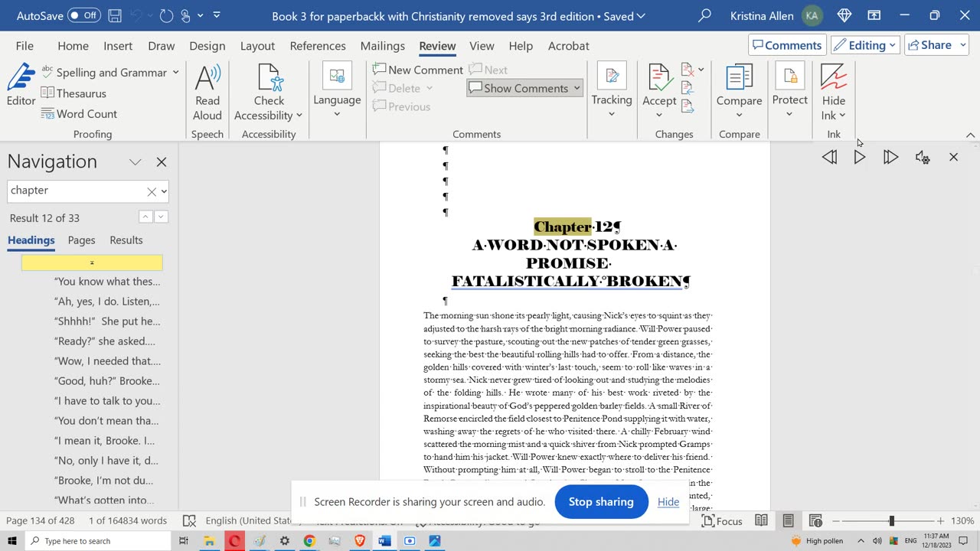Switch to Read Mode view
This screenshot has height=551, width=980.
coord(761,520)
